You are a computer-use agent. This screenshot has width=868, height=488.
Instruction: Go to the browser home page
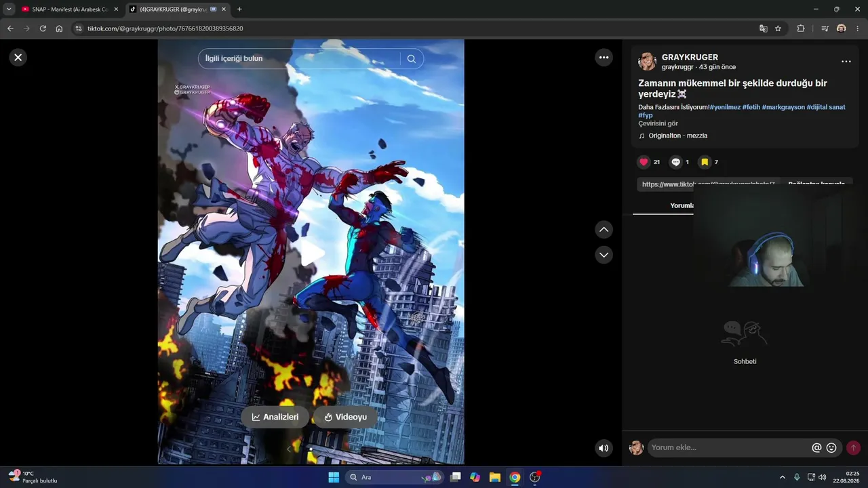click(x=59, y=28)
